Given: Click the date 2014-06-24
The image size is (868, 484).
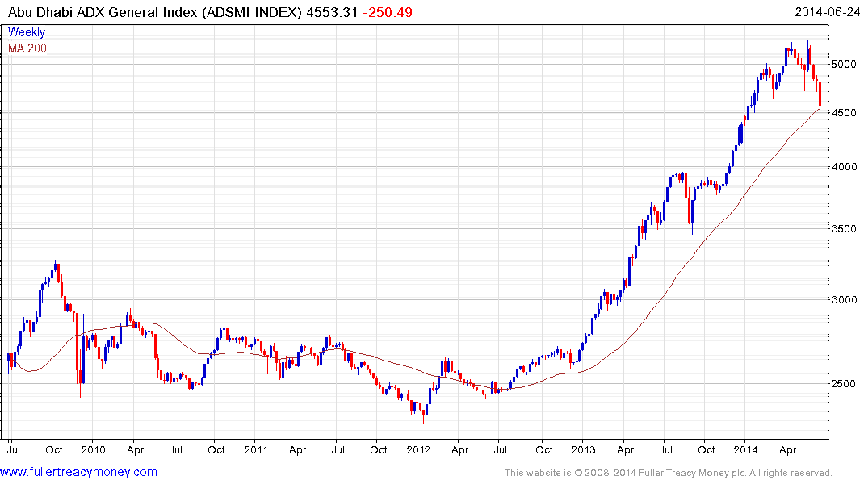Looking at the screenshot, I should (827, 12).
